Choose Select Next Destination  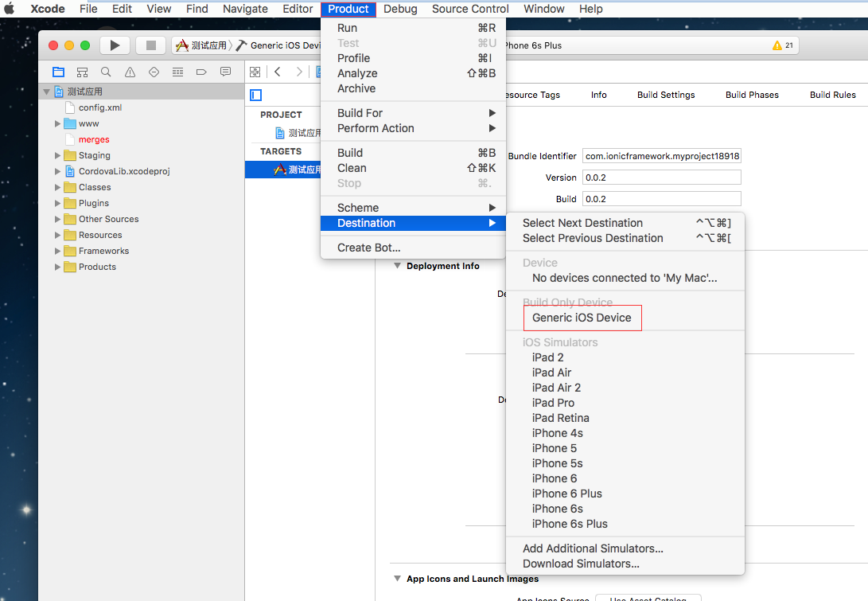pos(625,223)
